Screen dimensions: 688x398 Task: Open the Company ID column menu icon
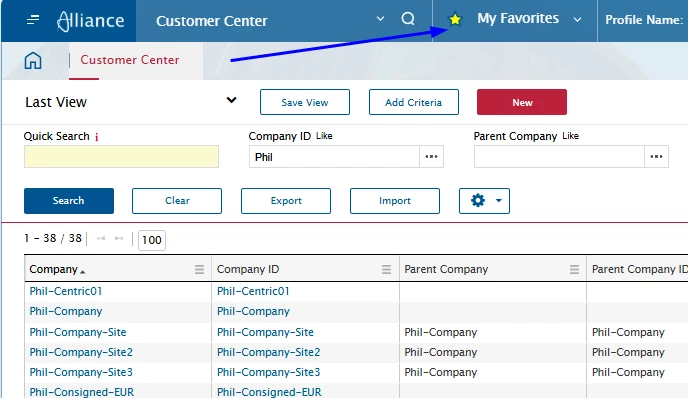click(x=386, y=269)
